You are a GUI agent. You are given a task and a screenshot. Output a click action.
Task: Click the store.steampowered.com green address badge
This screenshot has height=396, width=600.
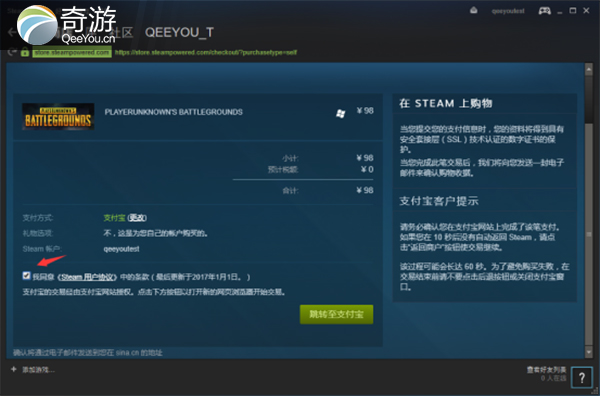72,52
